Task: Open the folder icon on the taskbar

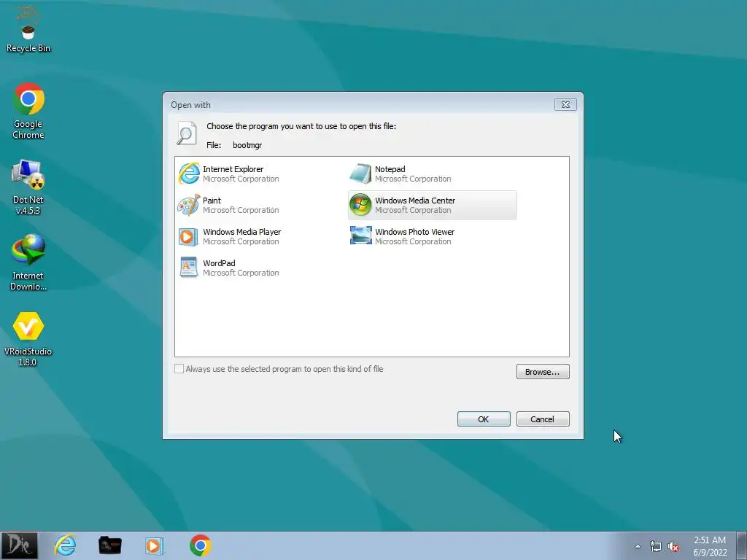Action: [109, 545]
